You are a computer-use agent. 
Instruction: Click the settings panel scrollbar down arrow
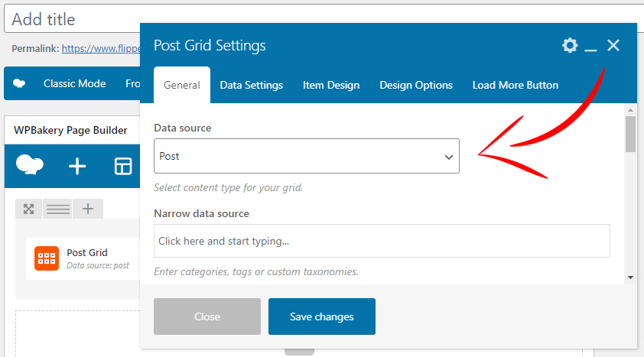point(630,277)
